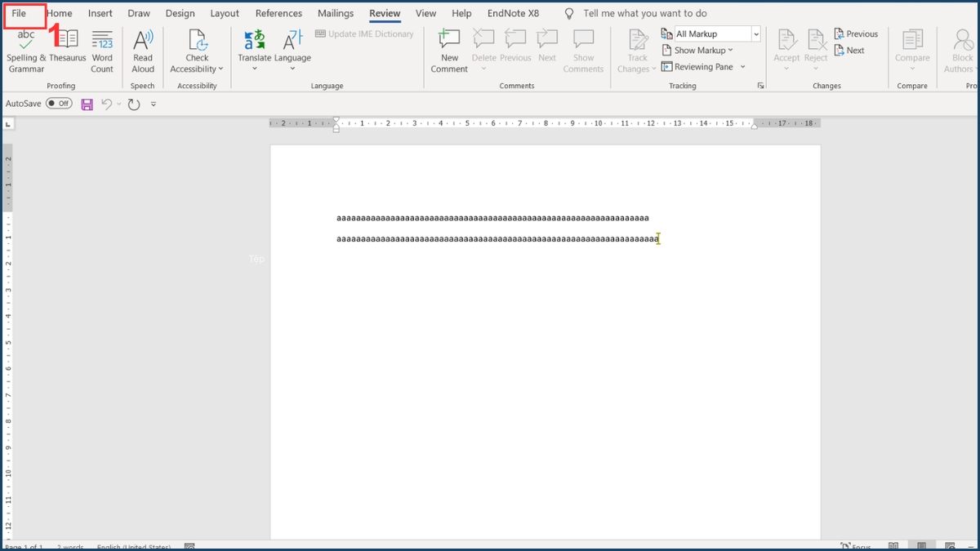Open the Translate tool

(x=255, y=51)
